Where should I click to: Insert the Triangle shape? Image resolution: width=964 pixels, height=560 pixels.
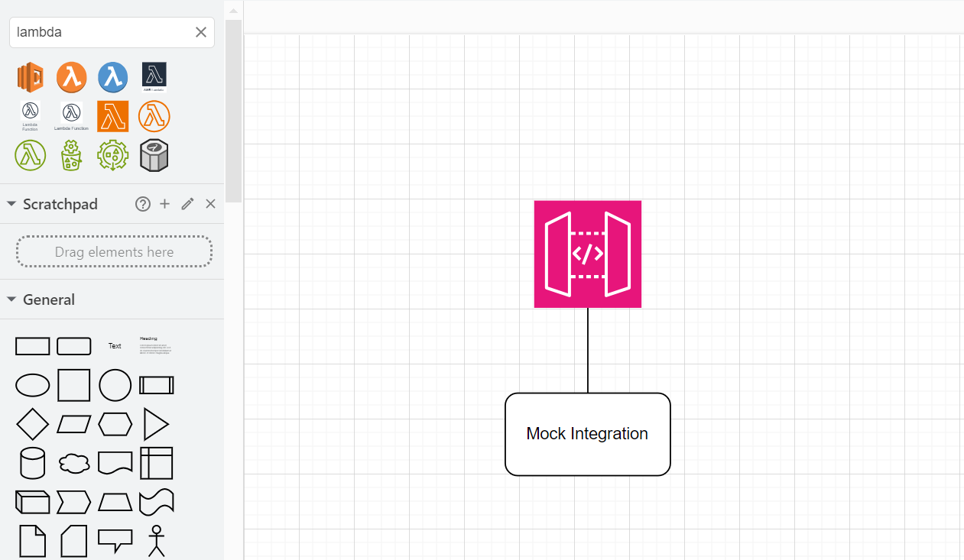click(157, 424)
